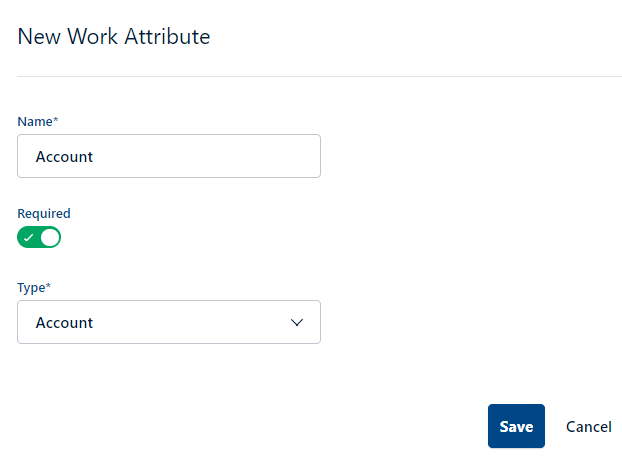The image size is (622, 471).
Task: Toggle the Required switch off
Action: pos(39,237)
